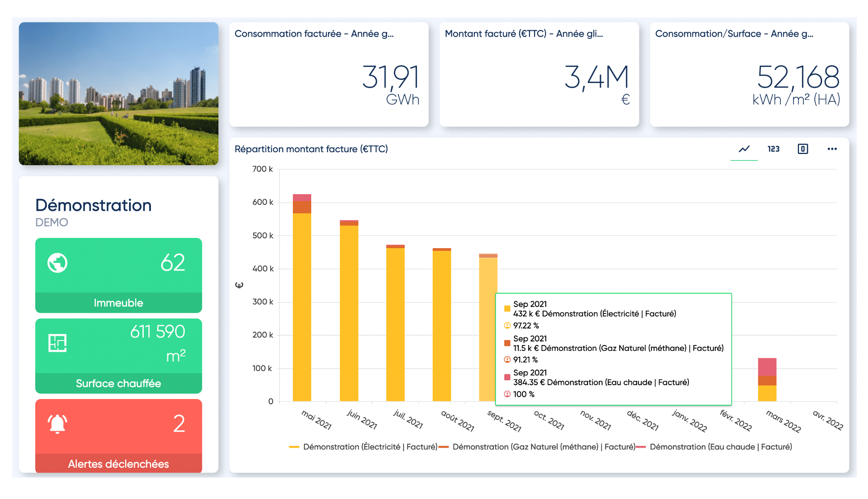Click the globe icon on Immeuble card
Image resolution: width=868 pixels, height=499 pixels.
click(58, 263)
